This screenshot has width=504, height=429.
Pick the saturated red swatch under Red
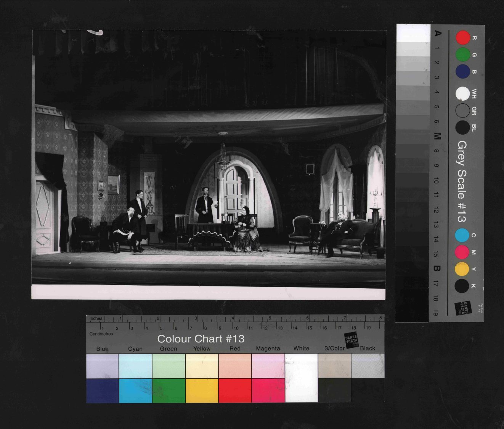point(235,390)
